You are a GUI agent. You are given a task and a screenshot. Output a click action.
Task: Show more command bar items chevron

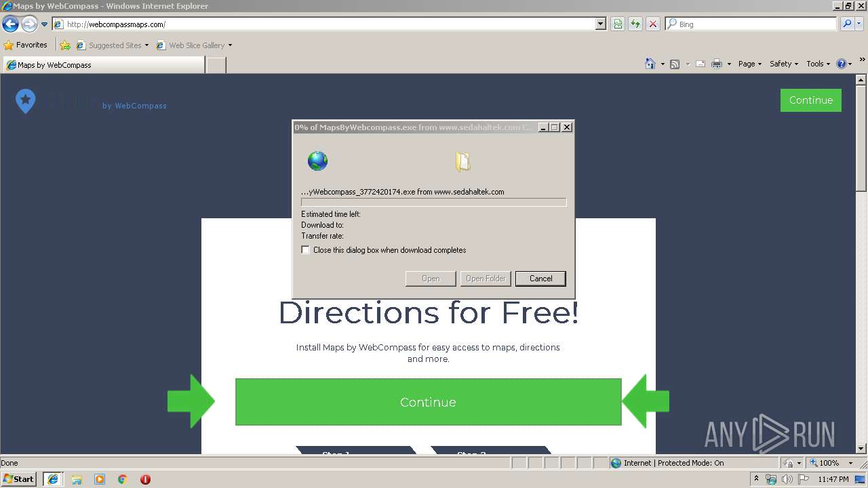[863, 60]
